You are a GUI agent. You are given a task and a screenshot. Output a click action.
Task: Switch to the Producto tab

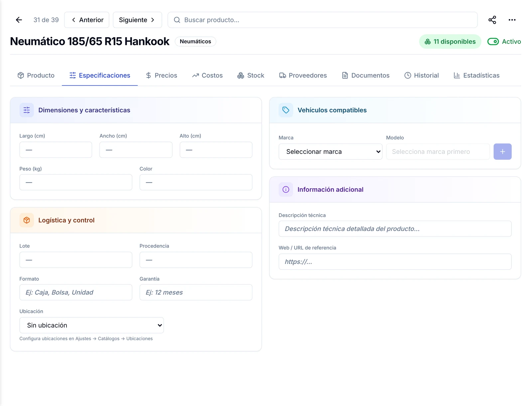click(x=36, y=75)
